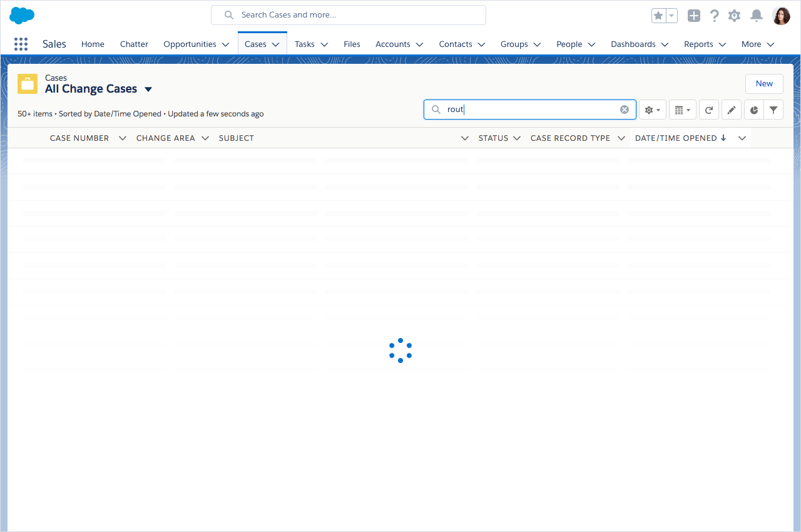The image size is (801, 532).
Task: Open List View Controls gear dropdown
Action: coord(652,110)
